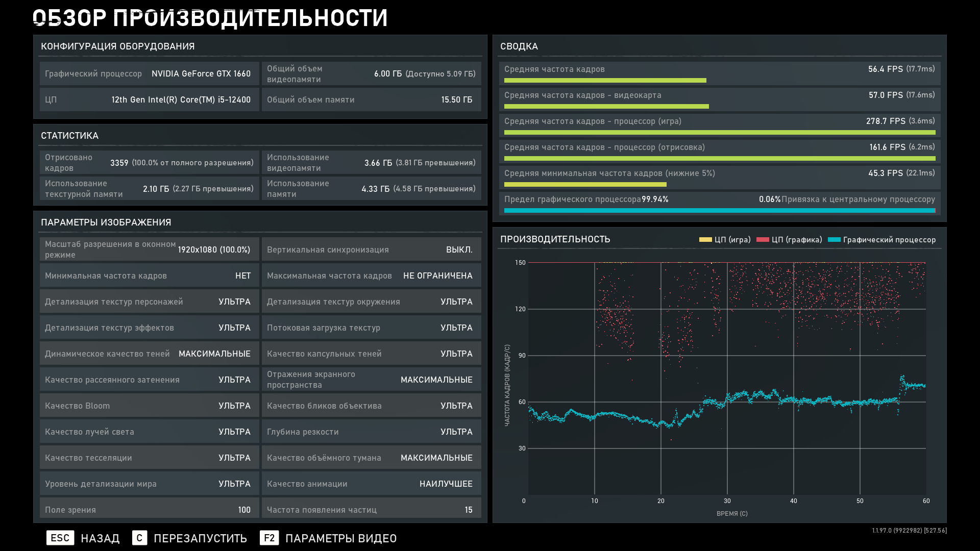Click the Средняя частота кадров green bar

(605, 81)
